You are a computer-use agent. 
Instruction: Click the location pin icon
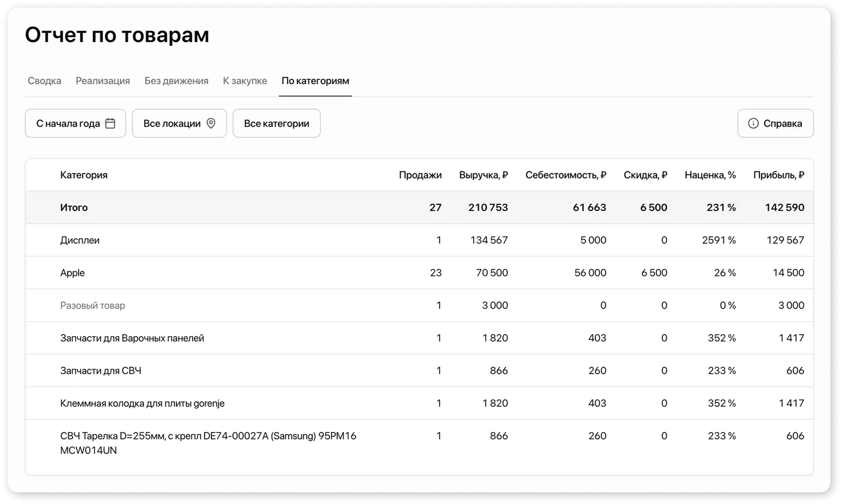pyautogui.click(x=211, y=124)
